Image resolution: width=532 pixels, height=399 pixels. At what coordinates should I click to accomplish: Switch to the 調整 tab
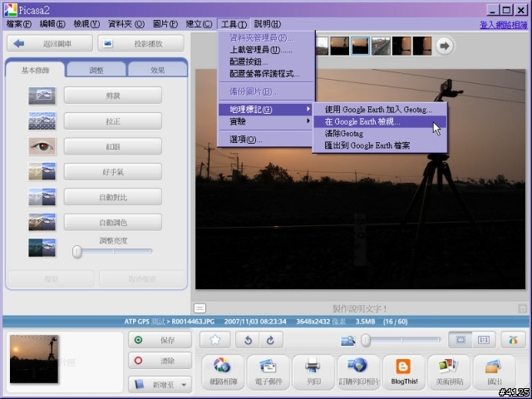96,70
